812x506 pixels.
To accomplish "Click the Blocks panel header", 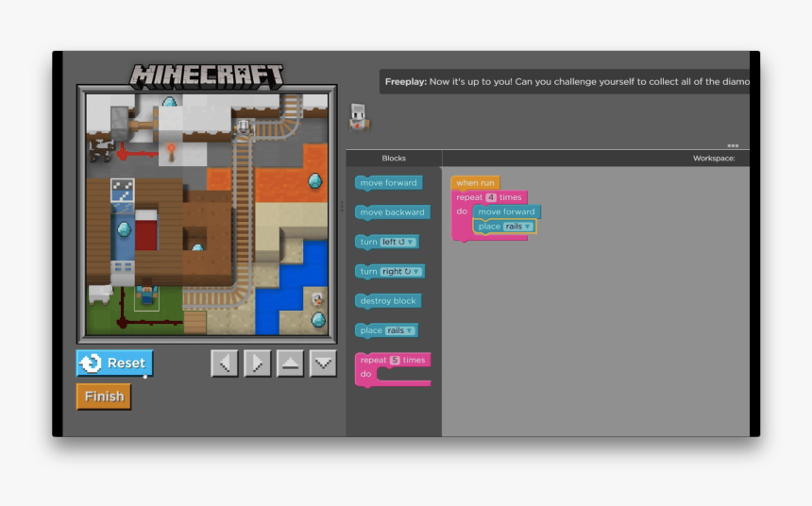I will pos(394,158).
